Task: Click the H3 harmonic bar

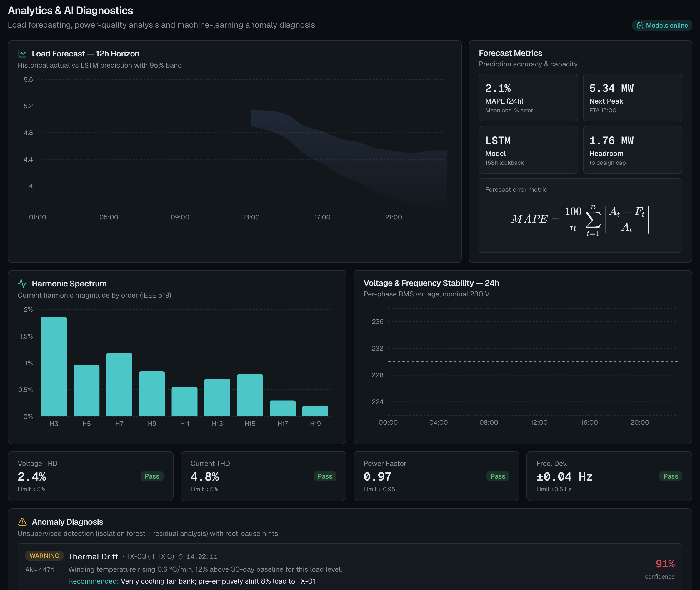Action: 54,366
